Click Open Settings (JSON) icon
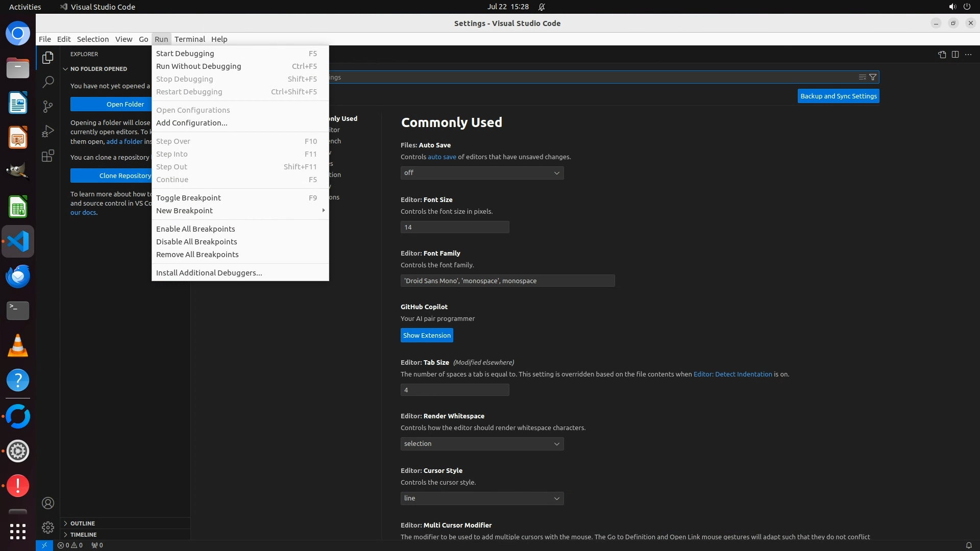This screenshot has height=551, width=980. (942, 55)
